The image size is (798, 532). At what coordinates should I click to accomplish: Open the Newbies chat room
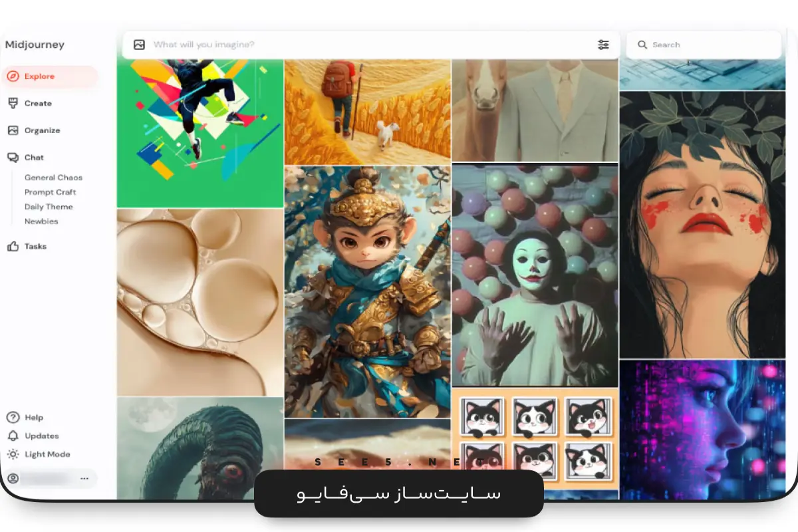(x=41, y=221)
